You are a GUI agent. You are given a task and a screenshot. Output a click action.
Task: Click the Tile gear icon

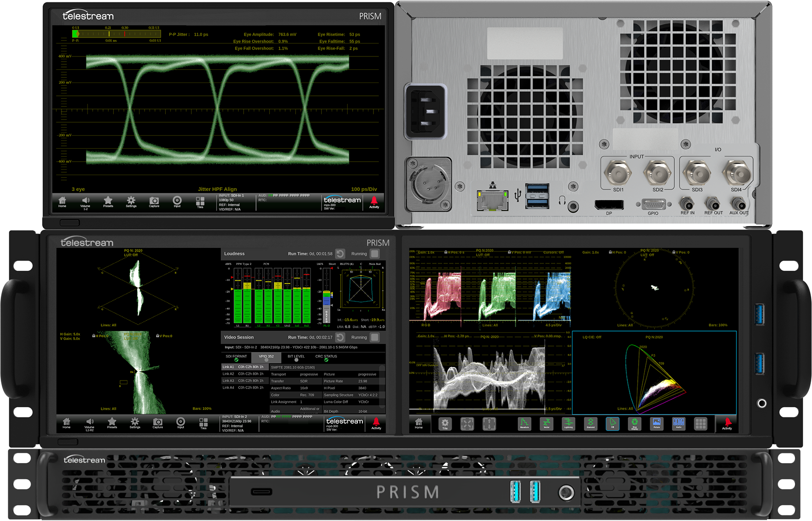(x=445, y=424)
